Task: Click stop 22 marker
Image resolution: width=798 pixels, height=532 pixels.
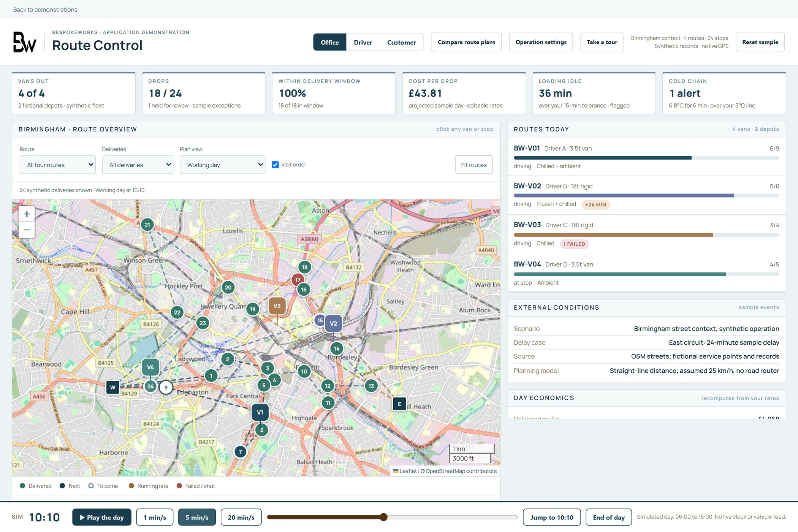Action: (x=177, y=312)
